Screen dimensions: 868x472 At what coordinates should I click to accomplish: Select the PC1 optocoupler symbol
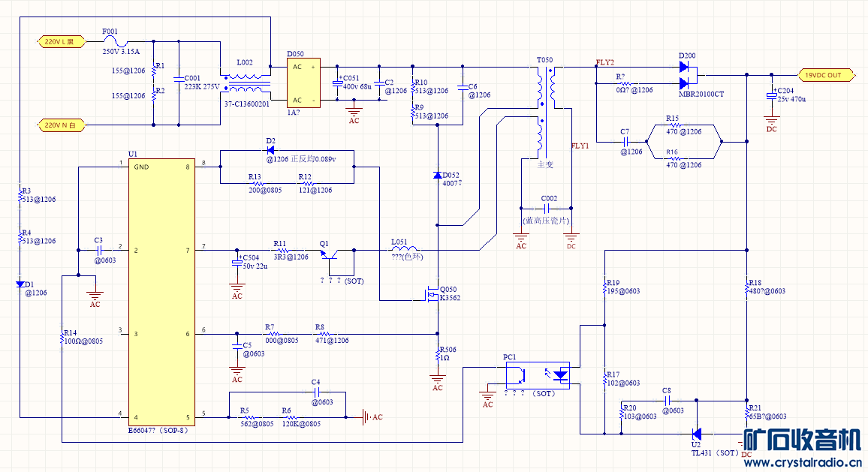tap(538, 375)
